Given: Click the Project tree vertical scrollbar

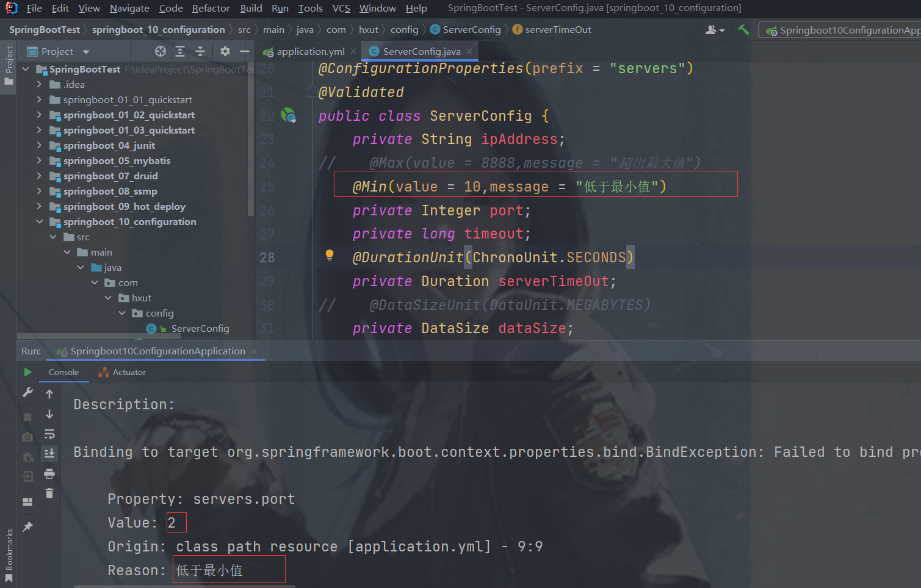Looking at the screenshot, I should point(251,139).
